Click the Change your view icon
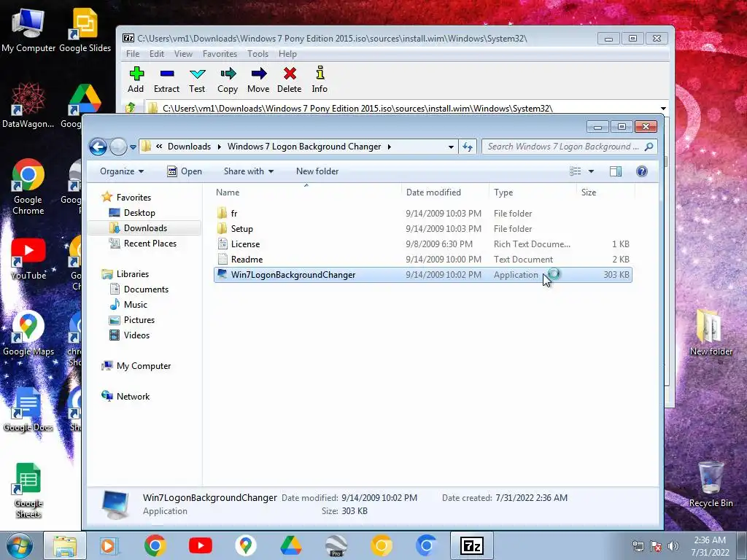The image size is (747, 560). (x=576, y=171)
